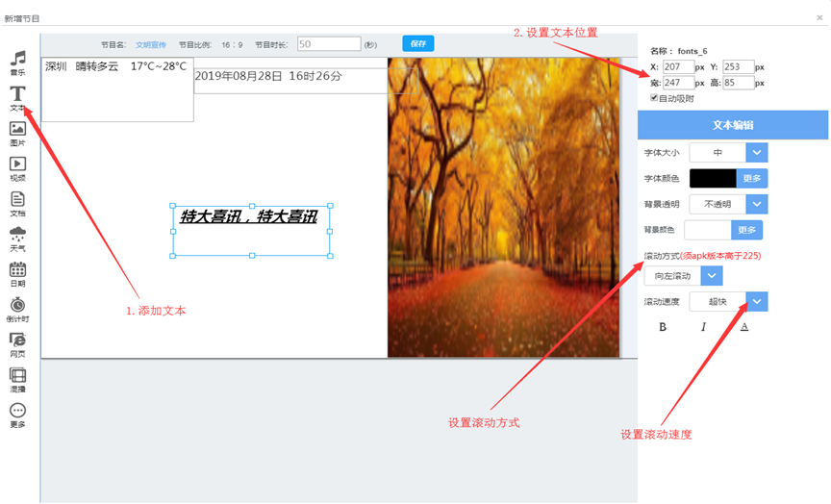Select the Video (视频) tool icon
The height and width of the screenshot is (504, 831).
[17, 166]
